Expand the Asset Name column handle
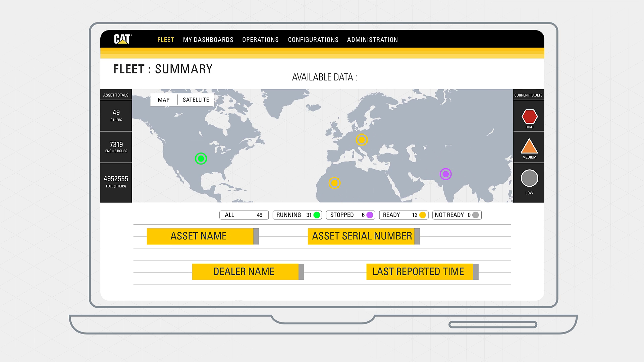 point(256,236)
